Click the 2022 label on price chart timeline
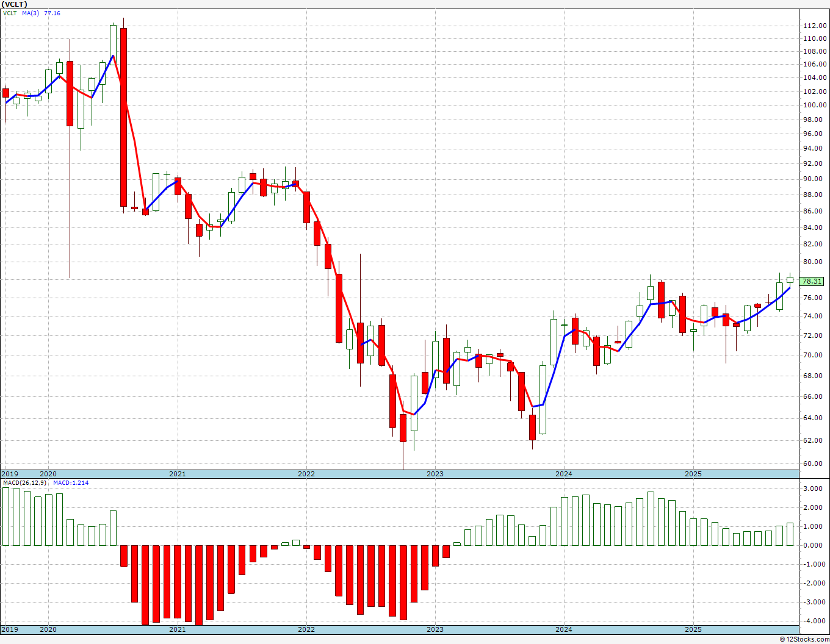This screenshot has width=830, height=644. pos(306,474)
